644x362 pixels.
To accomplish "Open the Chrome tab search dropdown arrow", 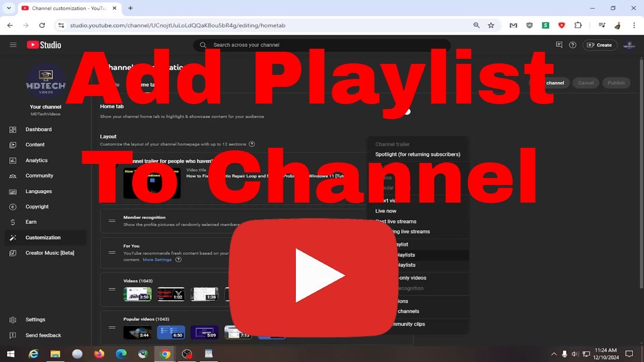I will coord(9,8).
